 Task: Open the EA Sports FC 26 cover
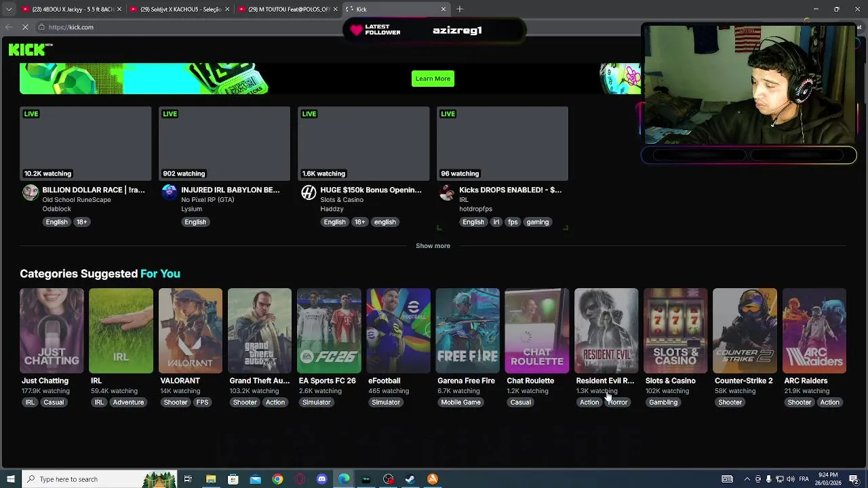pyautogui.click(x=329, y=331)
